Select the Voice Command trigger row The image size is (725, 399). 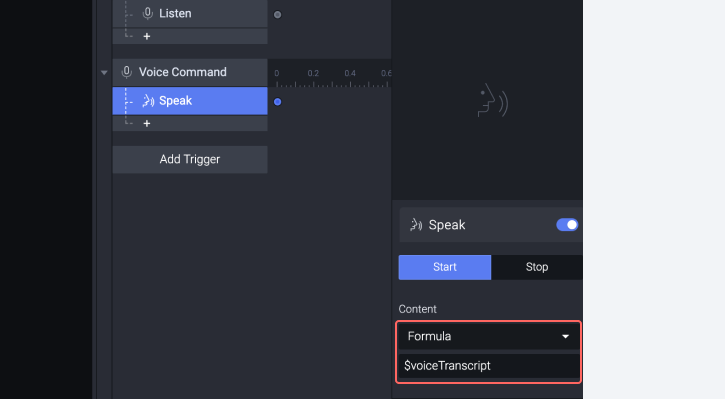(x=190, y=72)
